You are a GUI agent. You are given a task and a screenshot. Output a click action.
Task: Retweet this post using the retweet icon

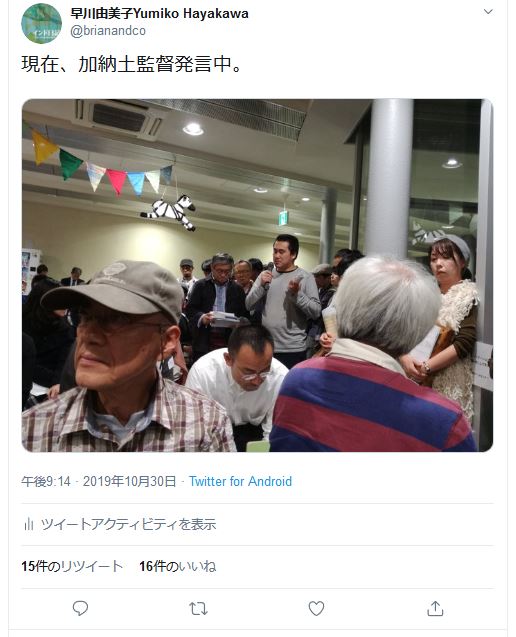[x=198, y=609]
